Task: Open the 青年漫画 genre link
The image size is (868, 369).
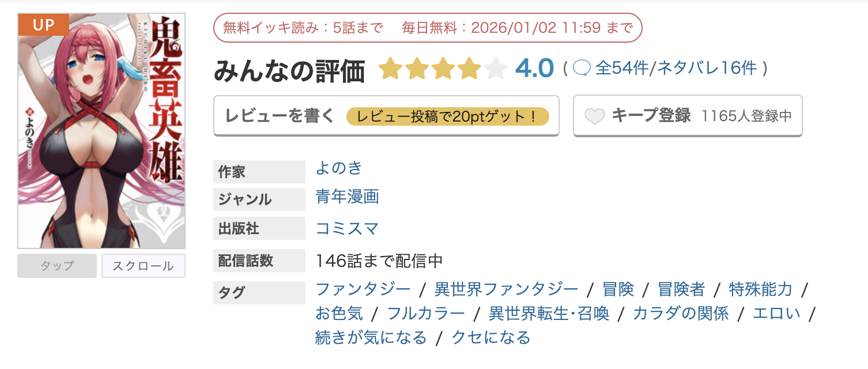Action: (x=347, y=197)
